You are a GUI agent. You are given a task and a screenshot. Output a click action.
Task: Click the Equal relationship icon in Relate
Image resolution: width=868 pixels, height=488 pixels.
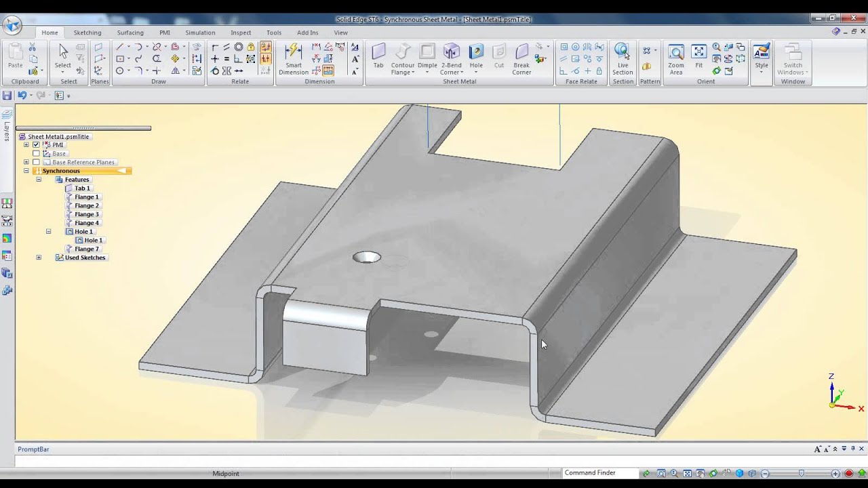[226, 59]
